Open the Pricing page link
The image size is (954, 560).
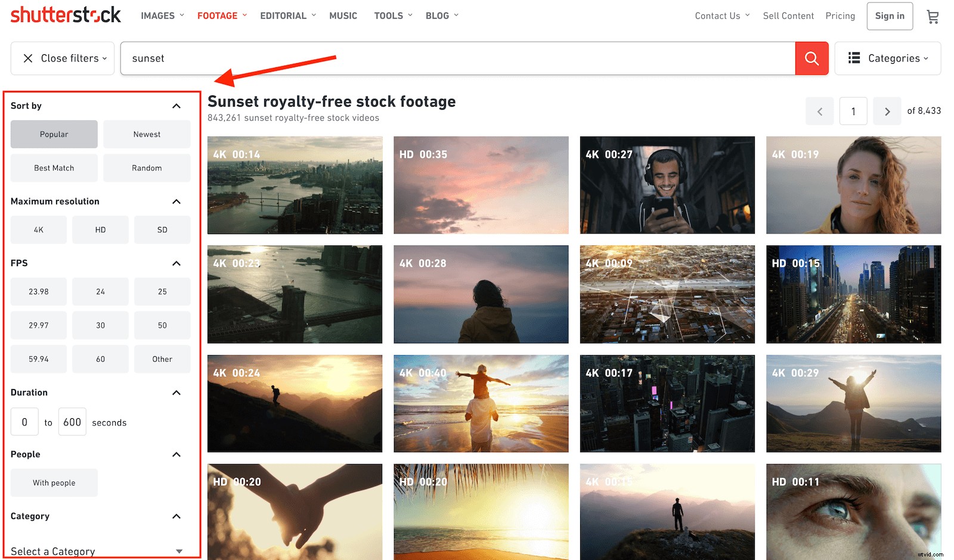click(x=840, y=16)
